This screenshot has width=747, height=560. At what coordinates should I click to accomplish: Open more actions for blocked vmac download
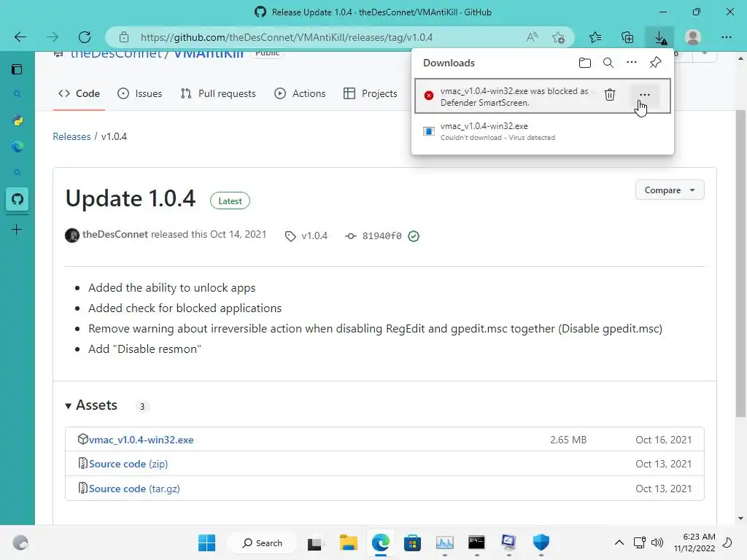[645, 95]
